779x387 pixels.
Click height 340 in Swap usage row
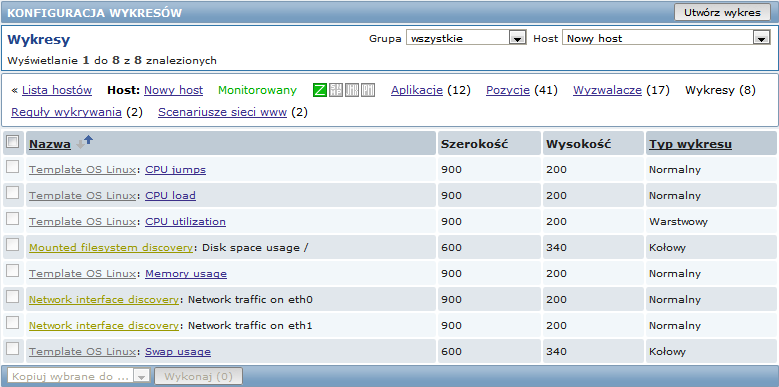click(x=556, y=352)
